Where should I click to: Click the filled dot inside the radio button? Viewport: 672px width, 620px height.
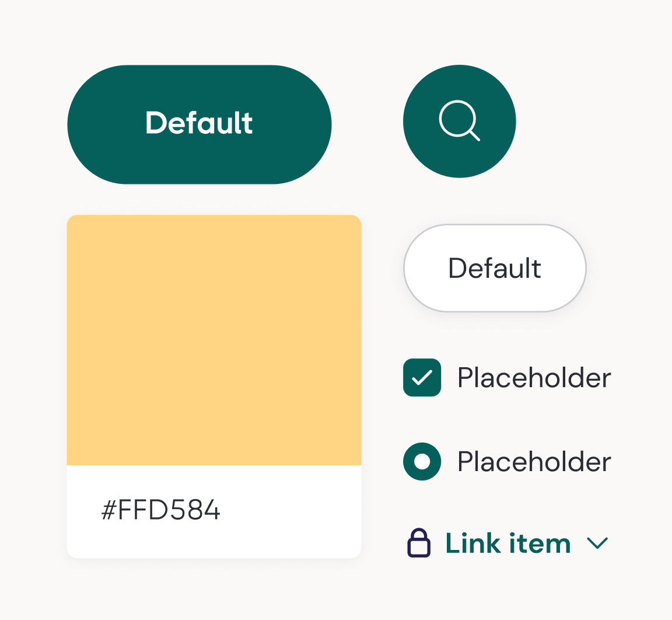422,461
